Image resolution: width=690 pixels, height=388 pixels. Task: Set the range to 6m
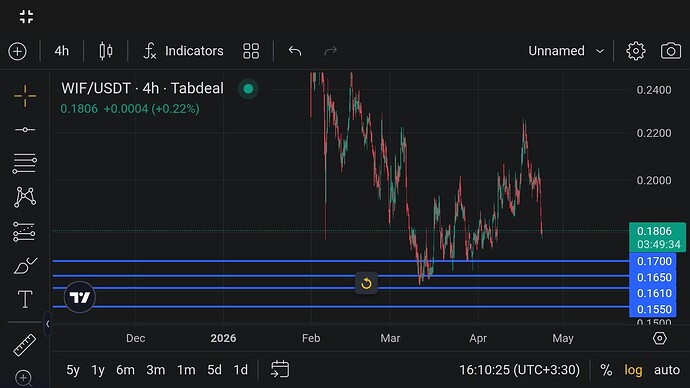pyautogui.click(x=125, y=370)
